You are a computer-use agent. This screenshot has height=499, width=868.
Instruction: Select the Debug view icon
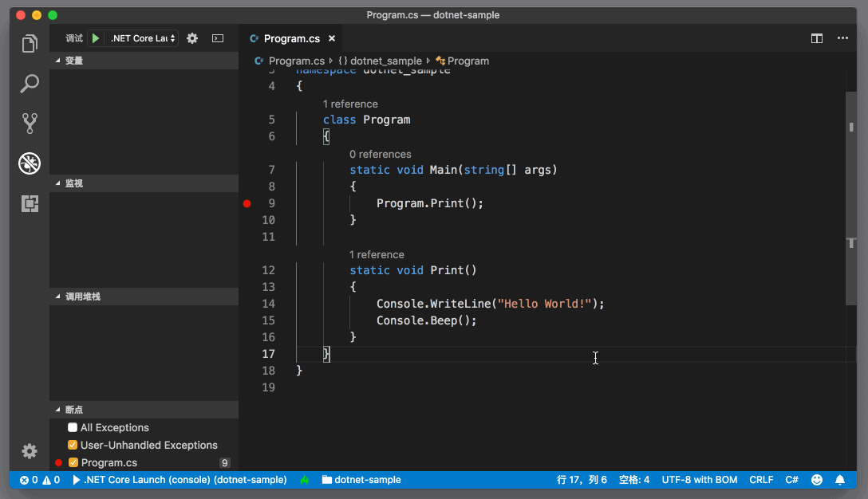(30, 163)
